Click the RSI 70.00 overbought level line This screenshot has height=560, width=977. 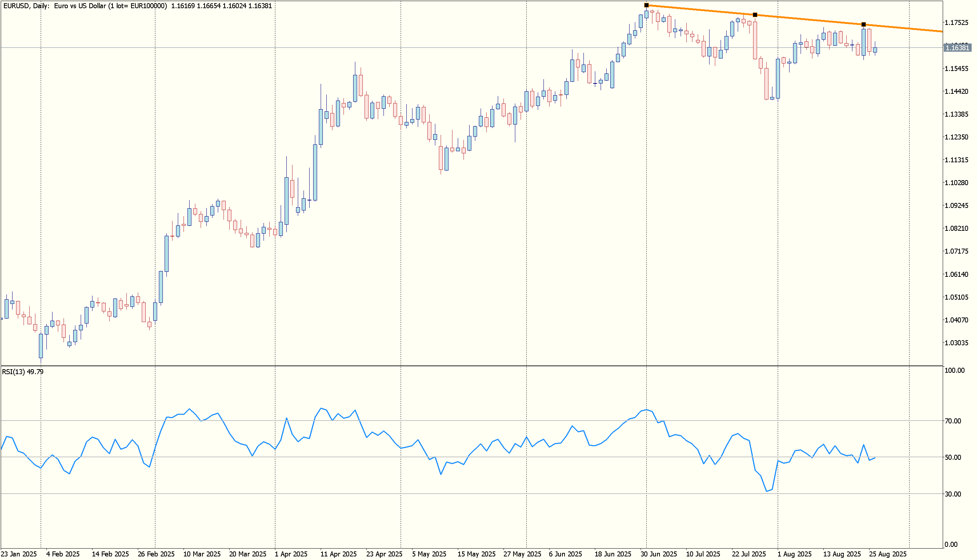coord(462,421)
